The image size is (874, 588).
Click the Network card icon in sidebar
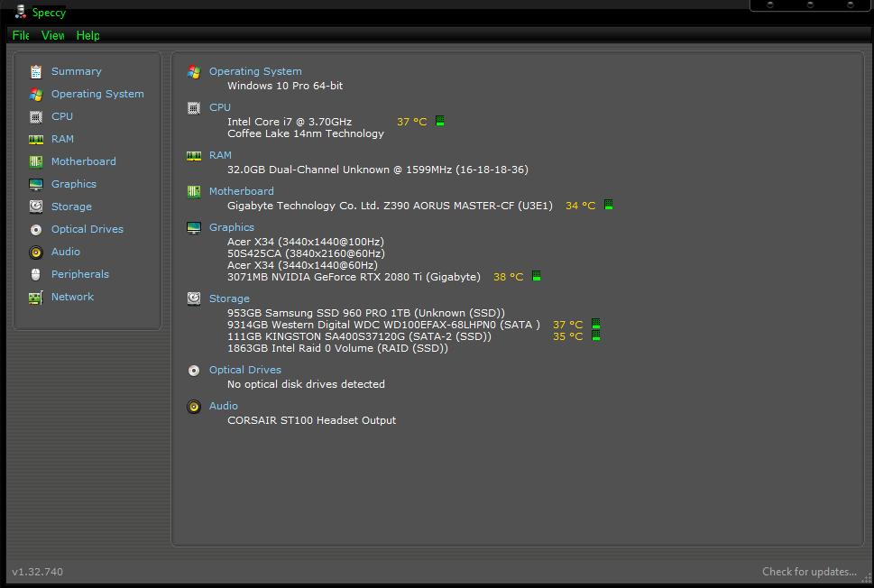[x=36, y=297]
